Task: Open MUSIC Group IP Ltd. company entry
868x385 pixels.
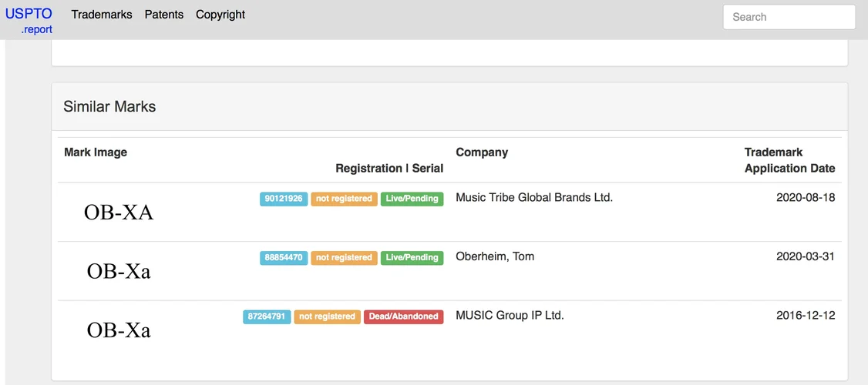Action: tap(510, 316)
